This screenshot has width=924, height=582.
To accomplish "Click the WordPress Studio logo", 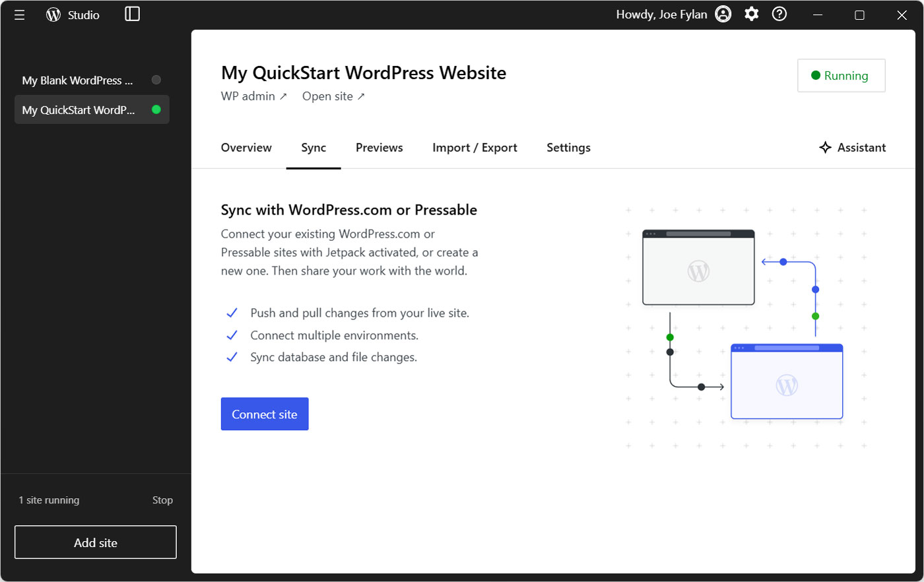I will click(x=53, y=15).
